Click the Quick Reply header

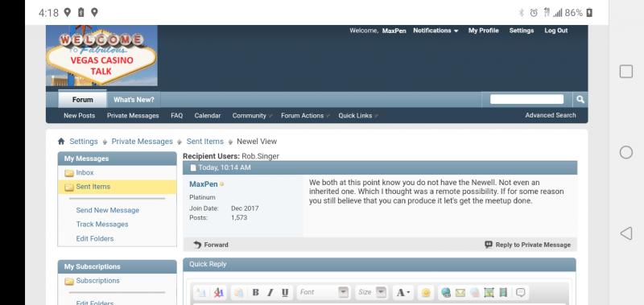click(379, 265)
